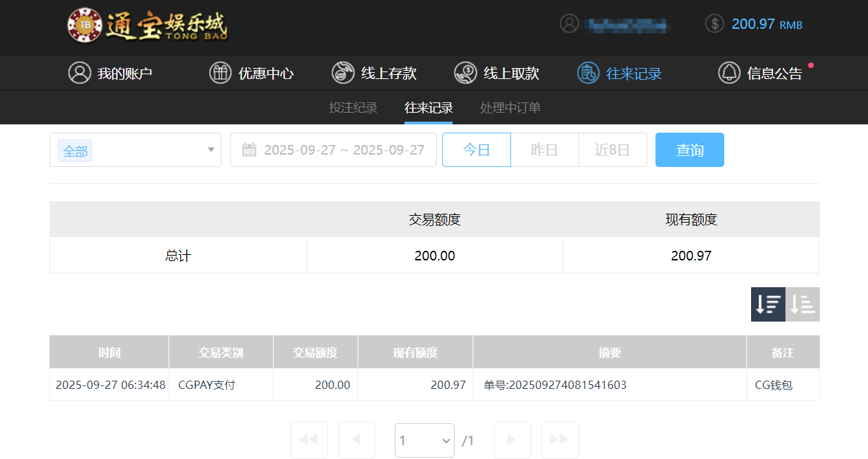
Task: Enable the 今日 date filter
Action: [476, 149]
